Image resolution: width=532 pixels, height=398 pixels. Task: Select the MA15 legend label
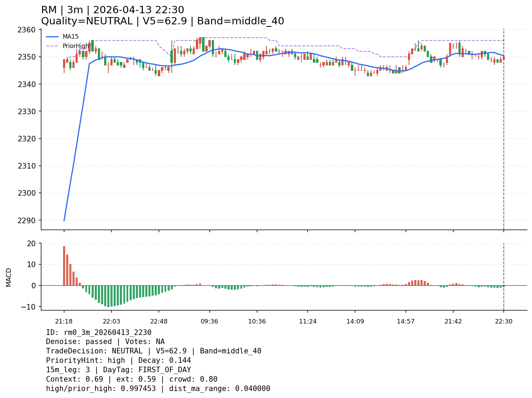(x=70, y=37)
